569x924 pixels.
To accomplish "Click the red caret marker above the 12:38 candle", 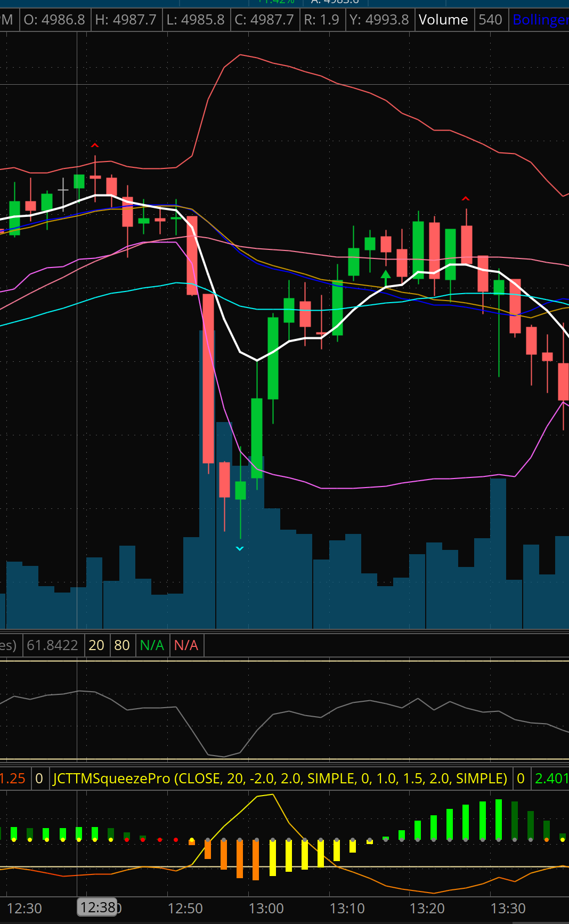I will [95, 145].
